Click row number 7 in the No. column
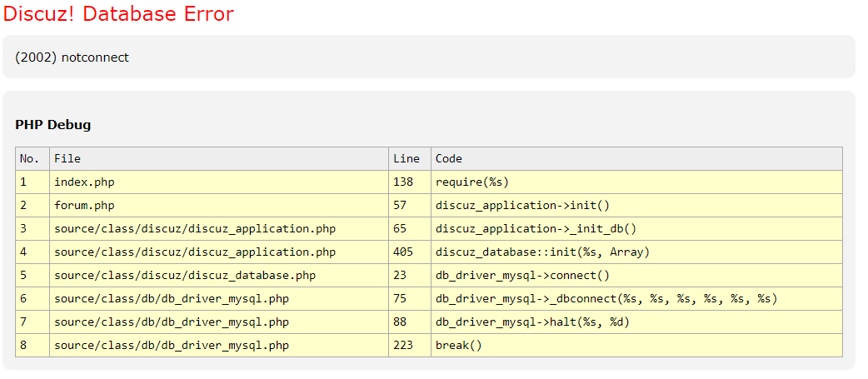This screenshot has width=868, height=379. coord(32,322)
